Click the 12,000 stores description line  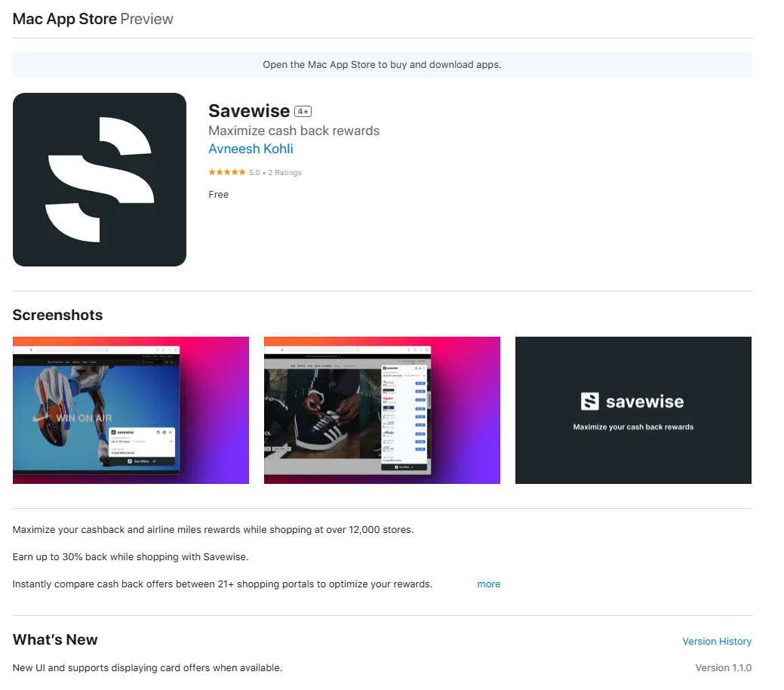(213, 531)
